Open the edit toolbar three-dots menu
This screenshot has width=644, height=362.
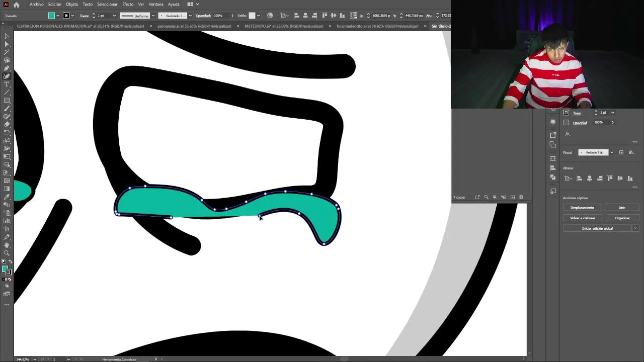pyautogui.click(x=7, y=305)
